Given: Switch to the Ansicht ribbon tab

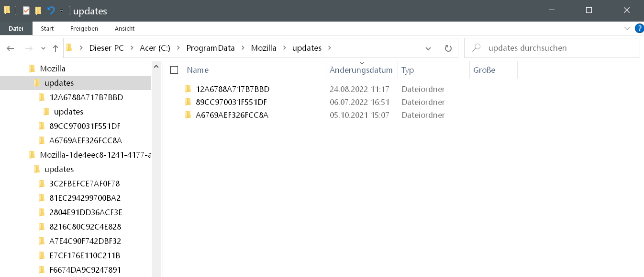Looking at the screenshot, I should 124,28.
